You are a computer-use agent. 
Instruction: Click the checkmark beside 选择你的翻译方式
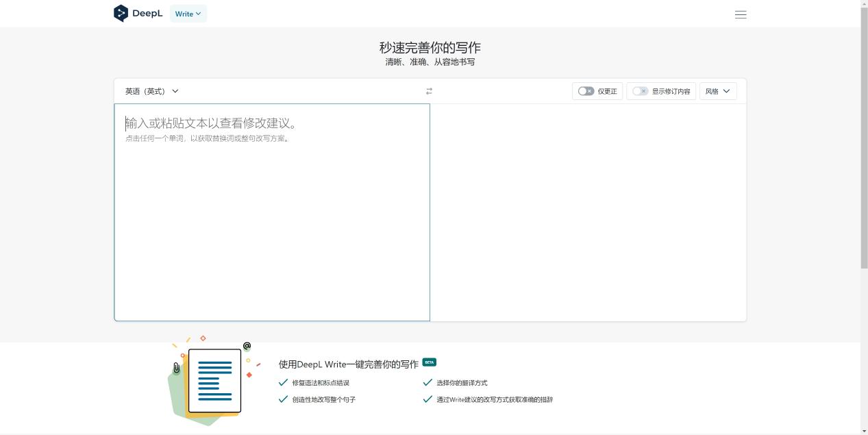coord(427,382)
